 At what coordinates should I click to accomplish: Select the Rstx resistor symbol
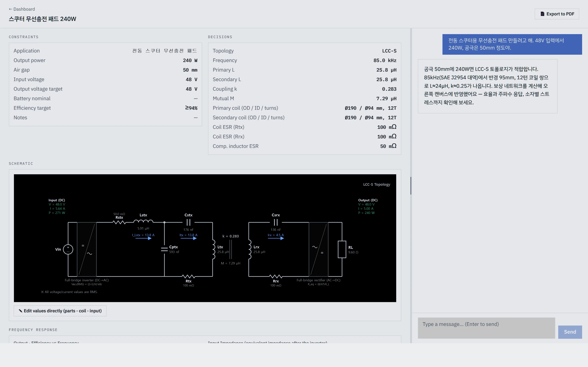[x=119, y=222]
